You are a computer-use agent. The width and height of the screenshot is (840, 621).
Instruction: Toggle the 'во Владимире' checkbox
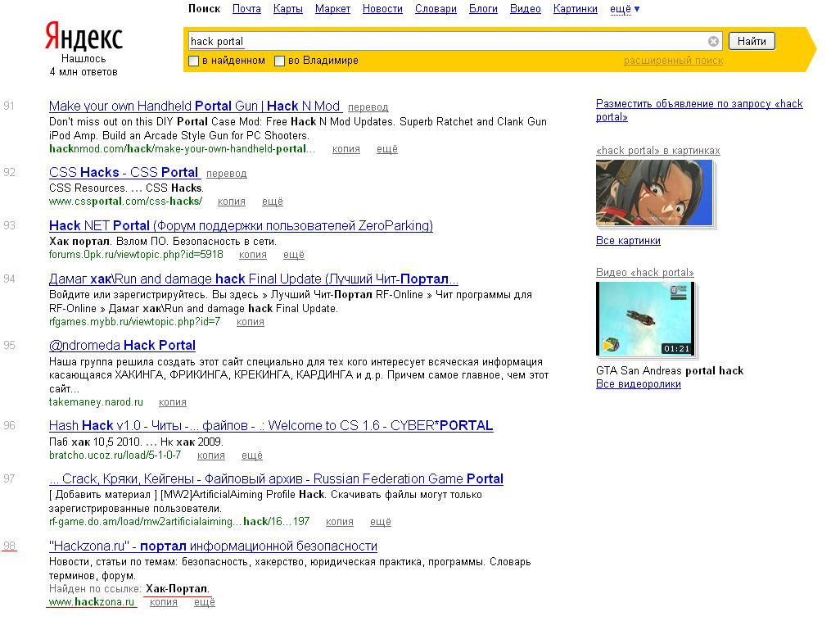pyautogui.click(x=279, y=61)
